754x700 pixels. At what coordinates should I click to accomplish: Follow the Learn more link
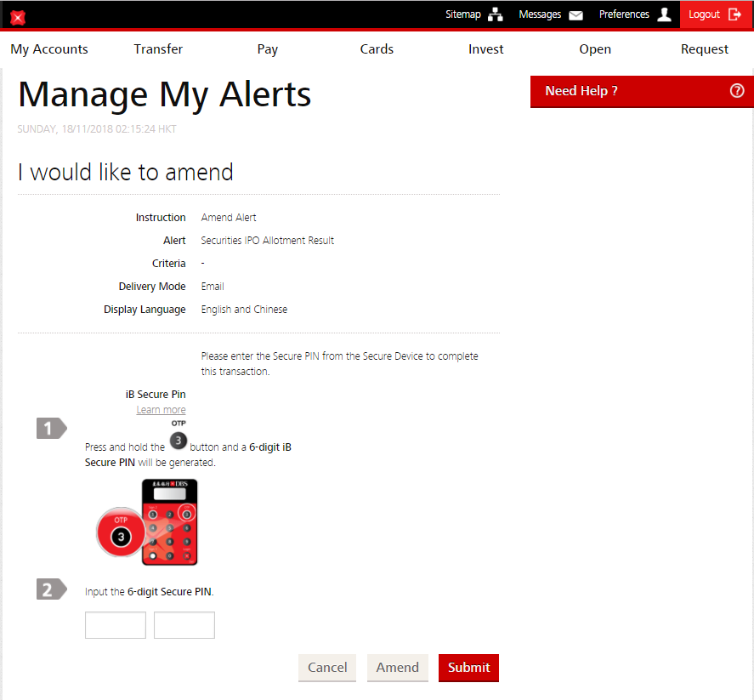pyautogui.click(x=161, y=410)
